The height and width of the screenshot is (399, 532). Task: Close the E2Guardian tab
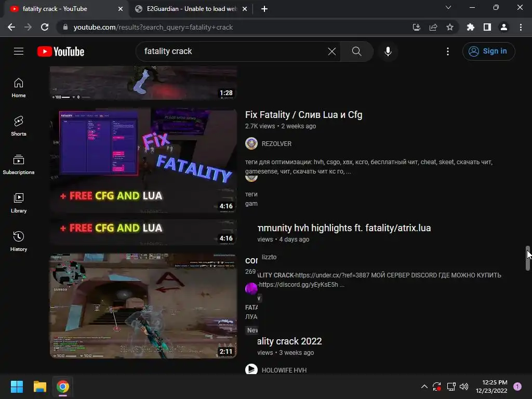(245, 9)
